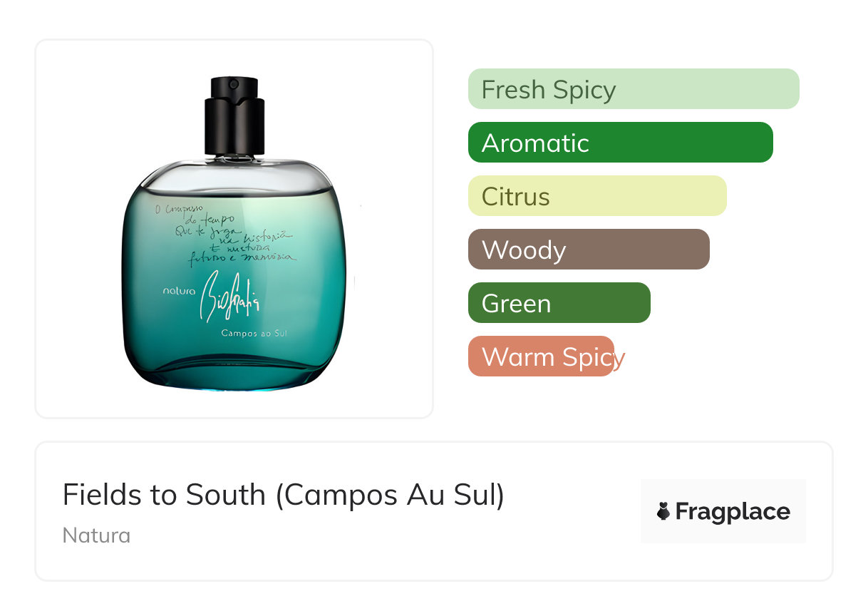The image size is (868, 616).
Task: Select the Fresh Spicy accord bar
Action: pyautogui.click(x=634, y=89)
